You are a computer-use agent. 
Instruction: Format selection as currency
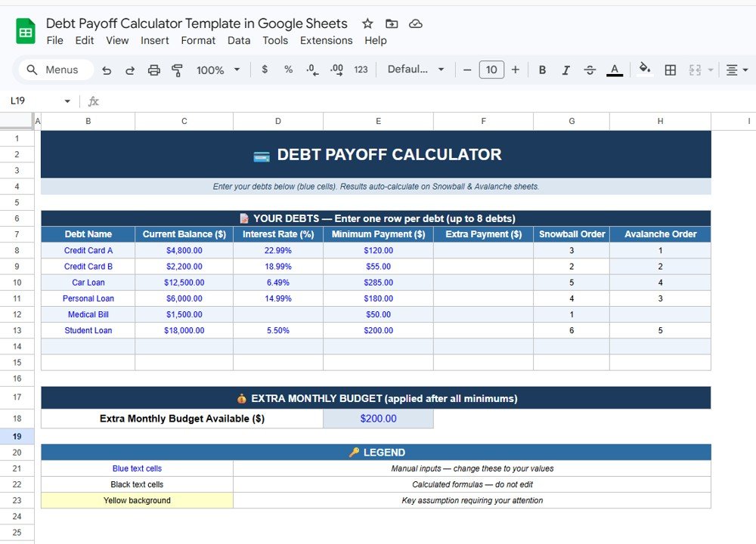[x=266, y=70]
